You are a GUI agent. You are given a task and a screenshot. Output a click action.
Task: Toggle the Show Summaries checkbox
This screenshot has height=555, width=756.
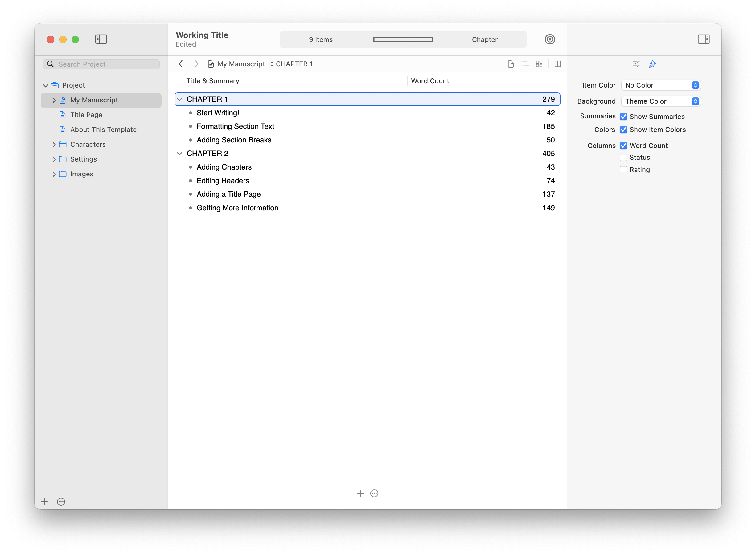point(623,117)
